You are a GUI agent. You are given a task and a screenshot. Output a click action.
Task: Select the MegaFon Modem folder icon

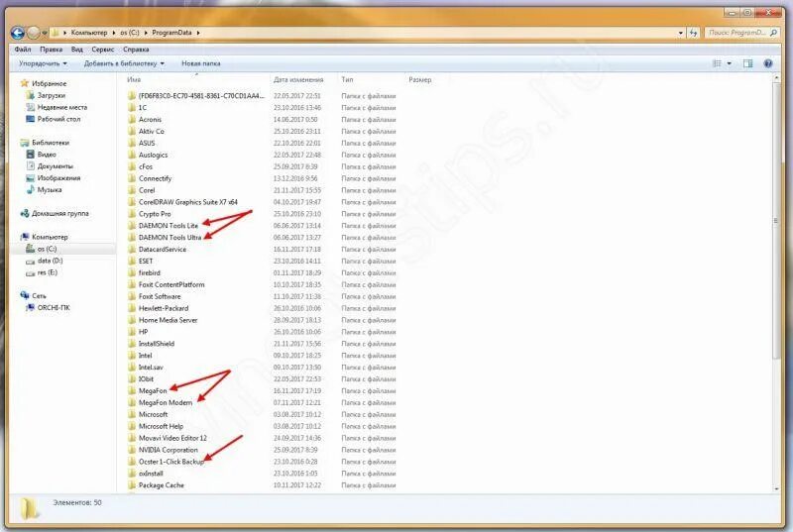tap(132, 402)
